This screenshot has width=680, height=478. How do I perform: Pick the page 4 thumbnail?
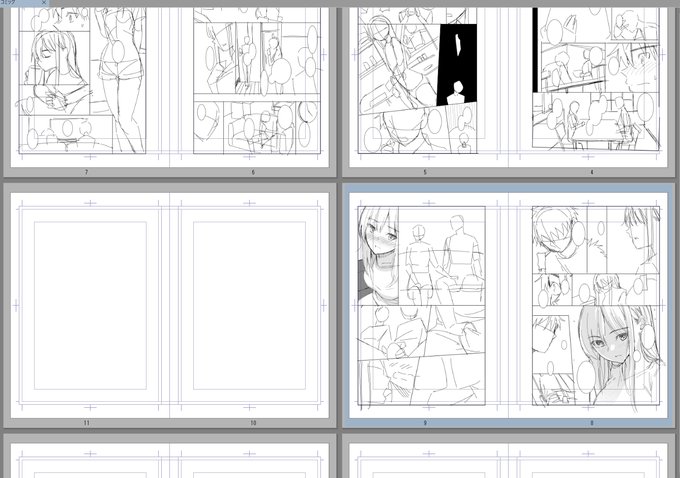588,87
